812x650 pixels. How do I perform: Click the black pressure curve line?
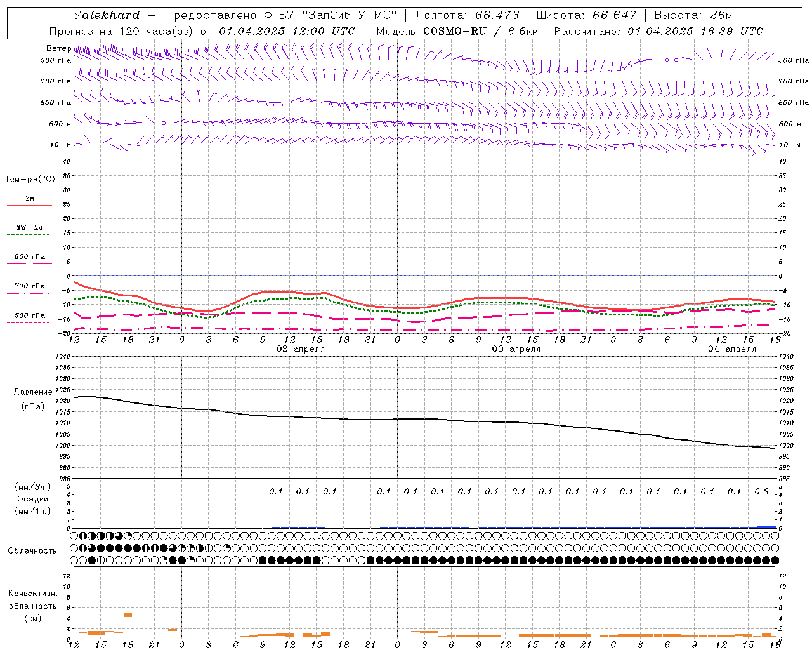point(425,419)
